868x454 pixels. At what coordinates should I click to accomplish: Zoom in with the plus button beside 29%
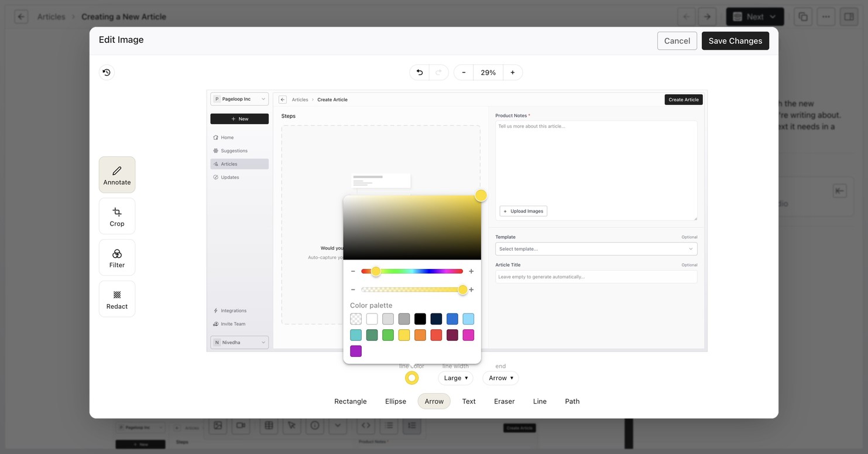(513, 73)
